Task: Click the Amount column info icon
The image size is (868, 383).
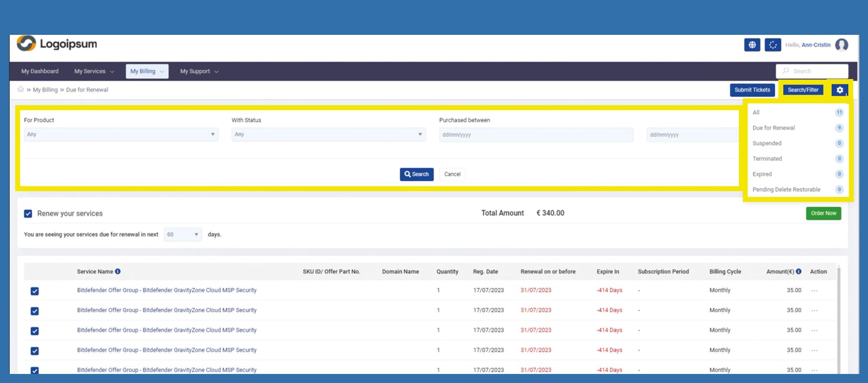Action: pyautogui.click(x=799, y=272)
